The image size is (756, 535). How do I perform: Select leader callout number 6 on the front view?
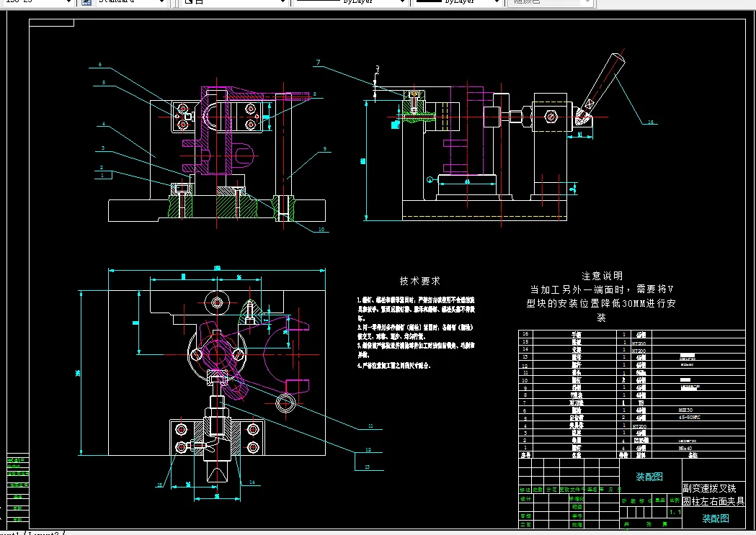click(99, 65)
